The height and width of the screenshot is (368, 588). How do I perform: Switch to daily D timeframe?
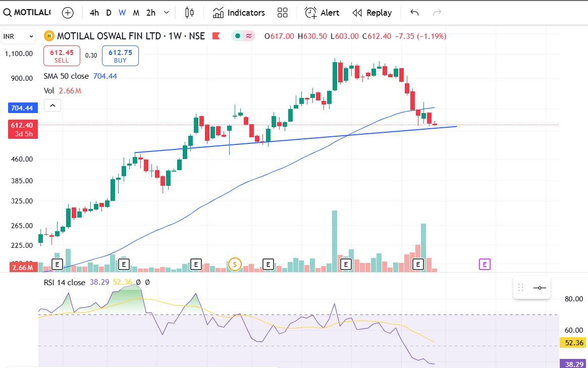click(109, 13)
